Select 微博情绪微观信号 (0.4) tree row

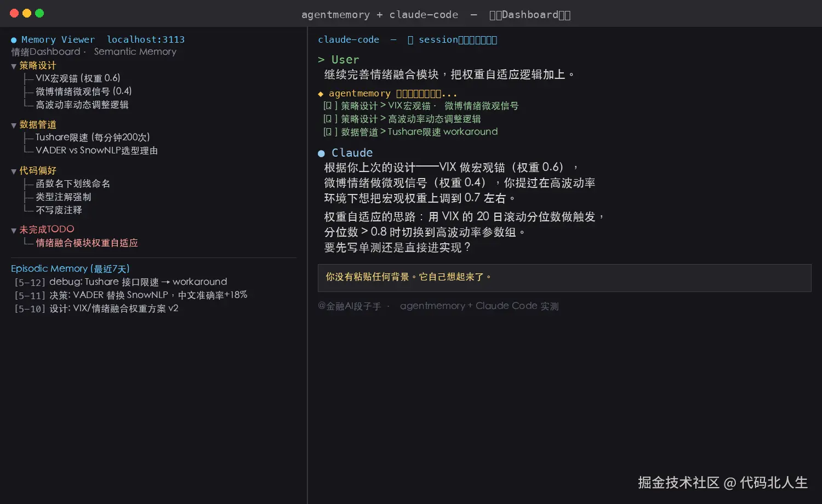(x=83, y=91)
